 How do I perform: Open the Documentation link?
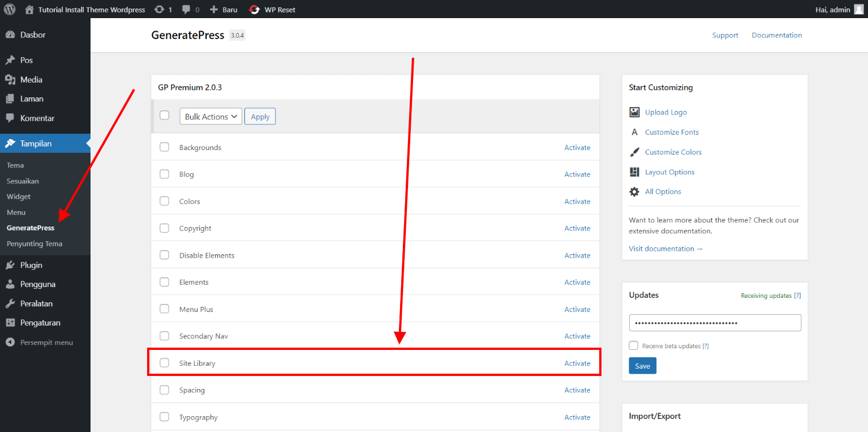click(776, 35)
